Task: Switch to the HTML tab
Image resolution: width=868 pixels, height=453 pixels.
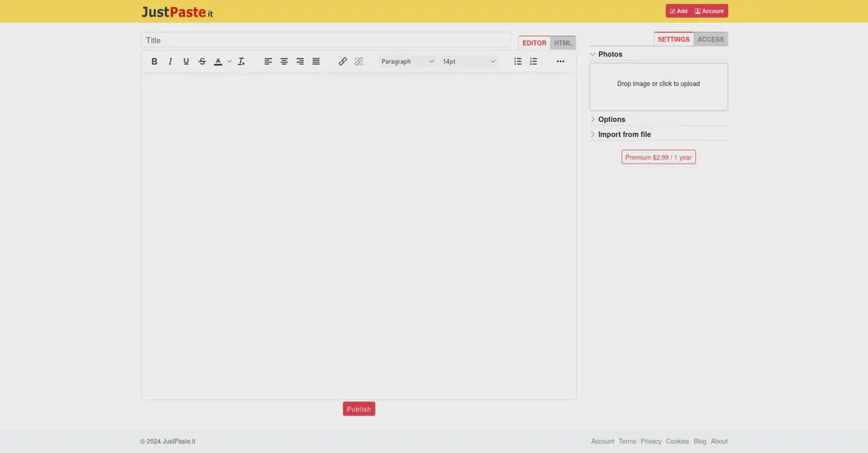Action: (563, 43)
